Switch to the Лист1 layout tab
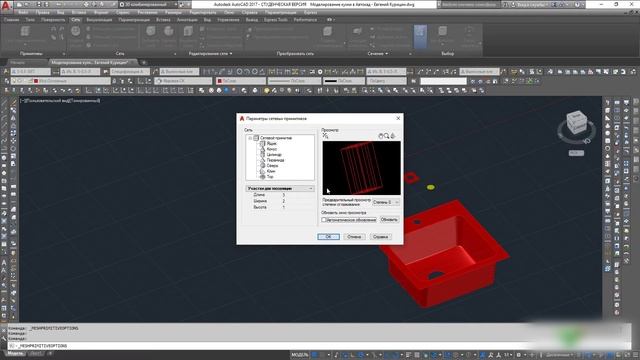 tap(36, 353)
